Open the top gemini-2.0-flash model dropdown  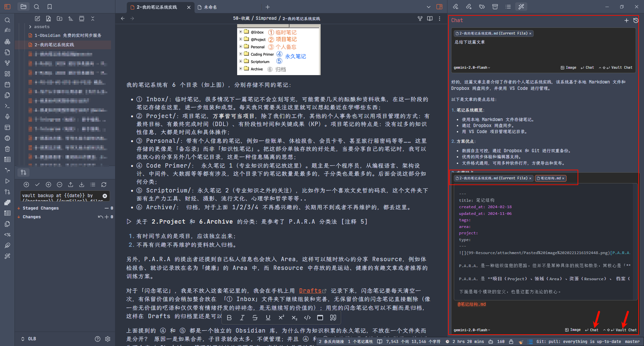click(472, 68)
